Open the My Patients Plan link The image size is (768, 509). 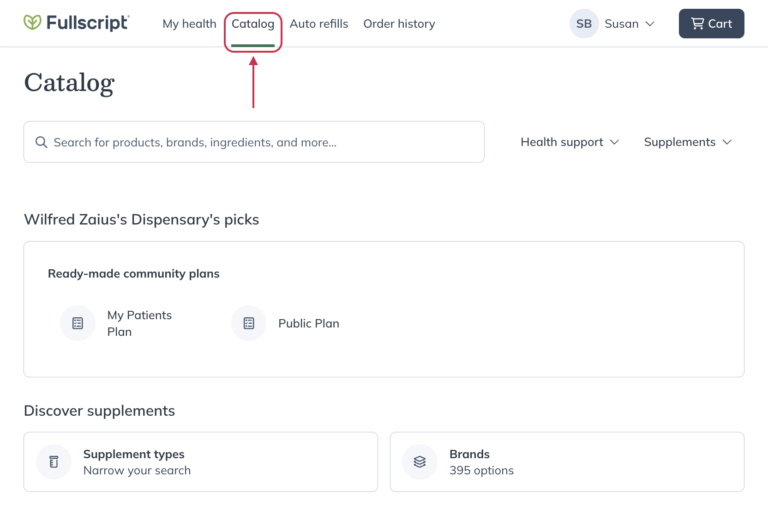(139, 323)
